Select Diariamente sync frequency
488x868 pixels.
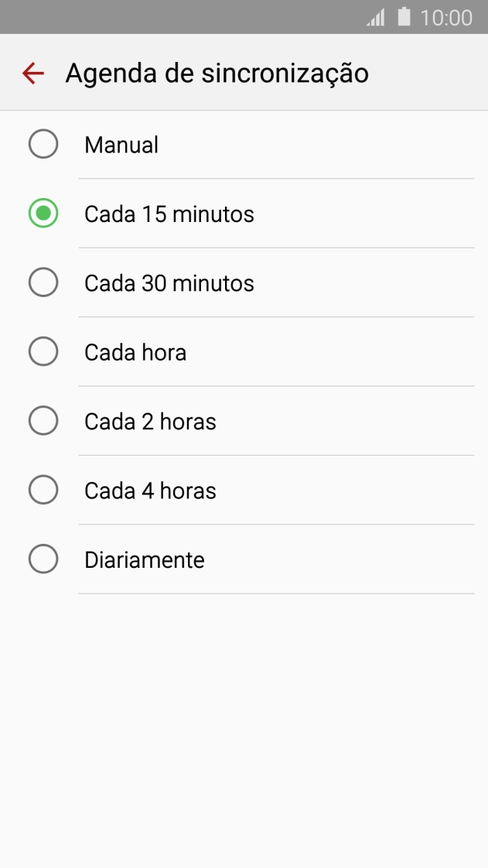(43, 559)
